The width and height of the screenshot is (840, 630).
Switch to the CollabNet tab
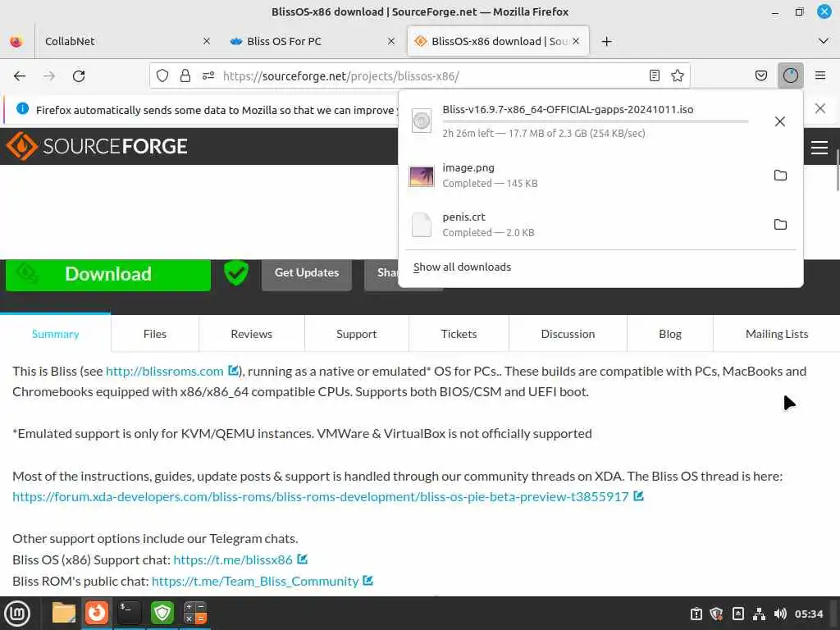click(x=118, y=41)
